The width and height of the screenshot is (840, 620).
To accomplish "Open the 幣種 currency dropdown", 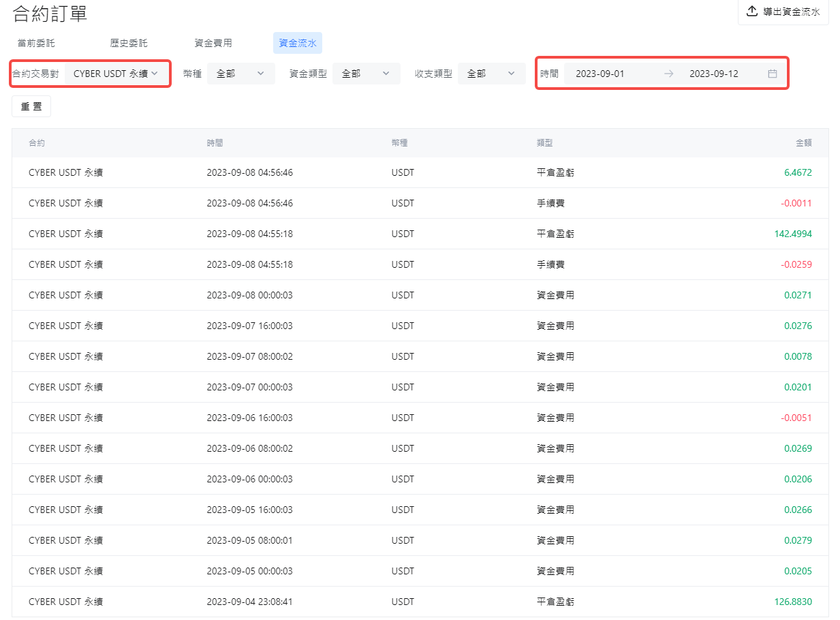I will pos(240,74).
